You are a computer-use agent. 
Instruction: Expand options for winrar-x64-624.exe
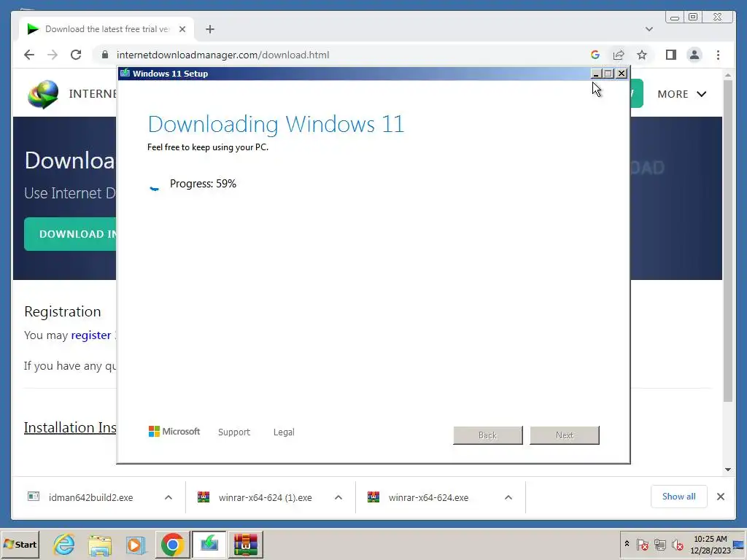click(508, 497)
